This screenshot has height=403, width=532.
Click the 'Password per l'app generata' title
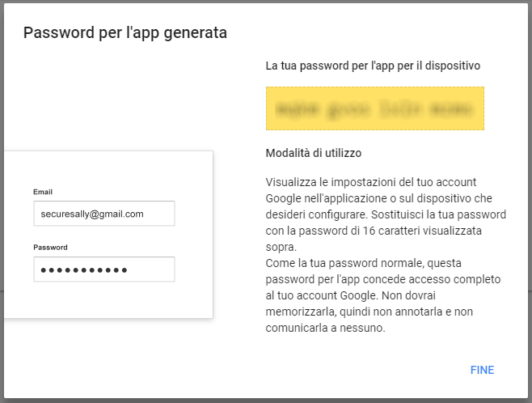click(x=125, y=33)
